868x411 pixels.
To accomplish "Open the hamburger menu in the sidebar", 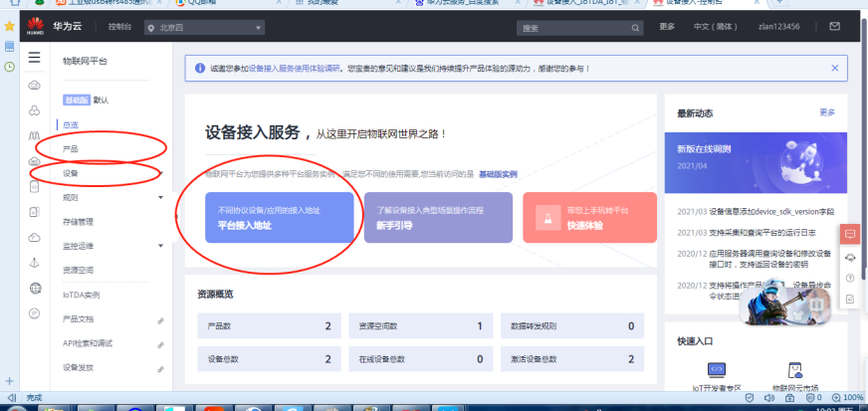I will coord(35,59).
